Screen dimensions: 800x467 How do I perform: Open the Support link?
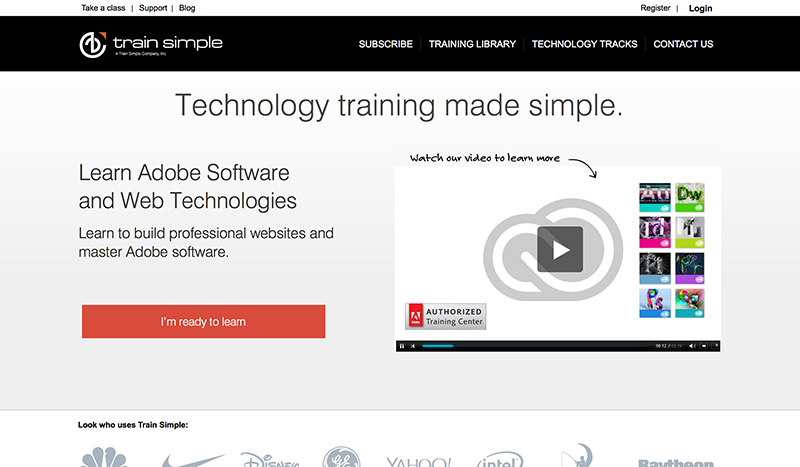[x=153, y=8]
